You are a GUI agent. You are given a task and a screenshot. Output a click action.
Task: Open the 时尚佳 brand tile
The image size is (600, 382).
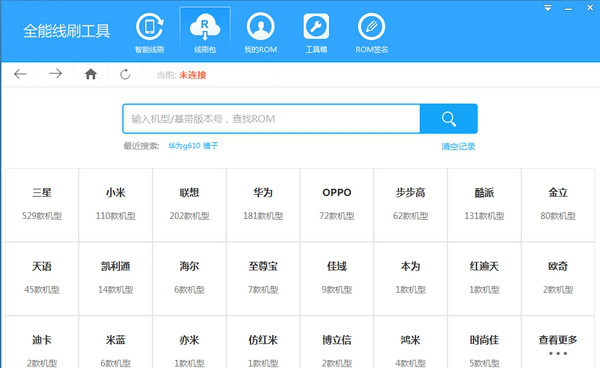coord(484,342)
